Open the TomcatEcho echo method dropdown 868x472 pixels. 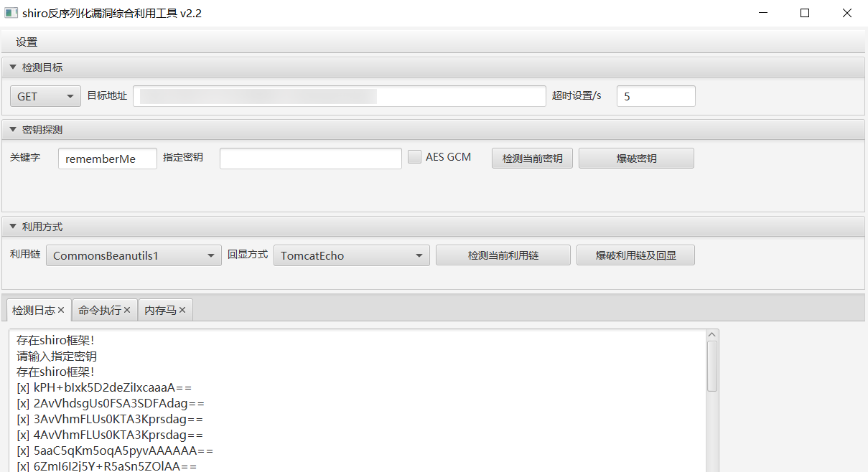[x=351, y=255]
